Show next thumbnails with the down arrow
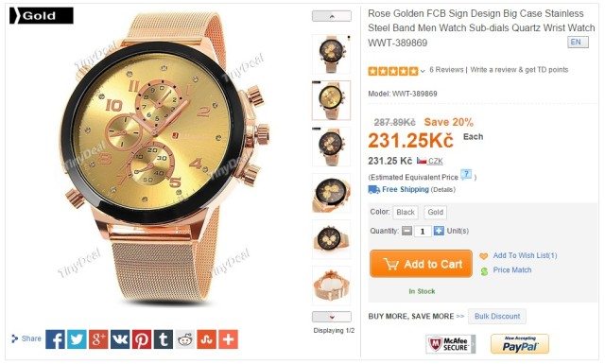This screenshot has width=605, height=364. pyautogui.click(x=332, y=317)
